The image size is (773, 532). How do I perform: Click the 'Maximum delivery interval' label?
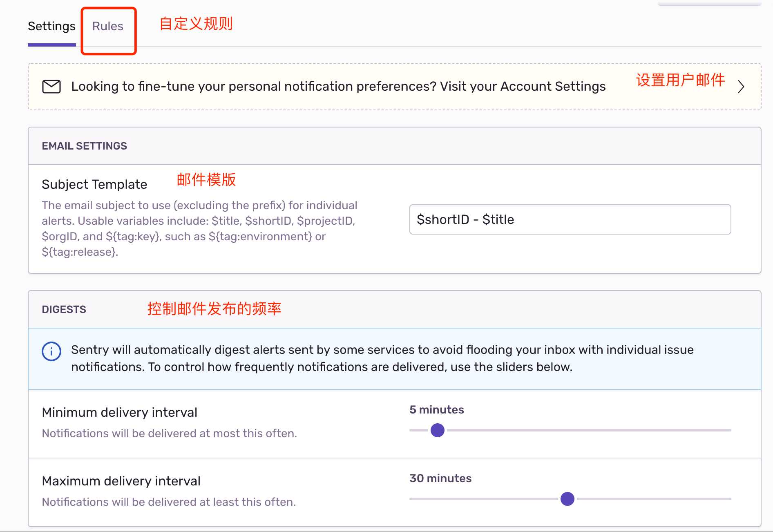[121, 481]
